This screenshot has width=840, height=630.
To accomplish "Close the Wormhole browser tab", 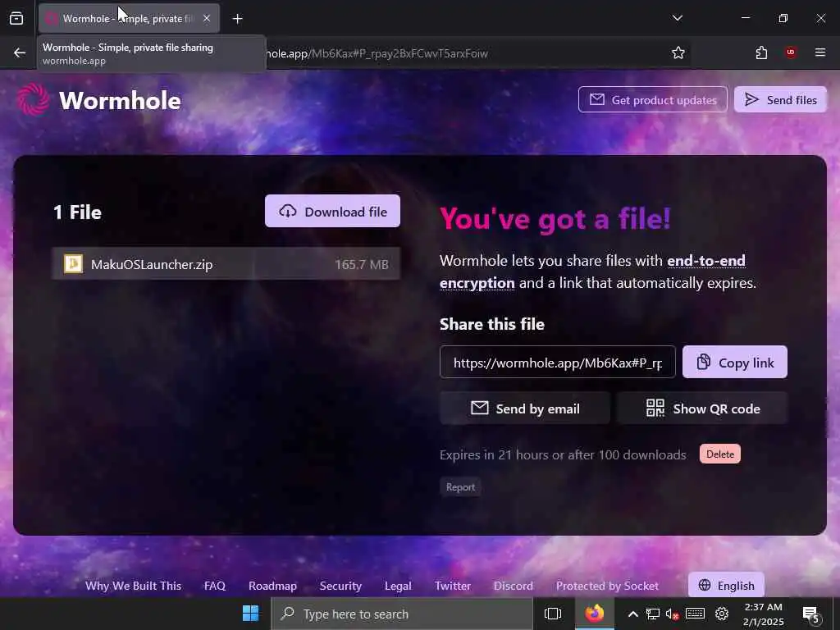I will [207, 19].
